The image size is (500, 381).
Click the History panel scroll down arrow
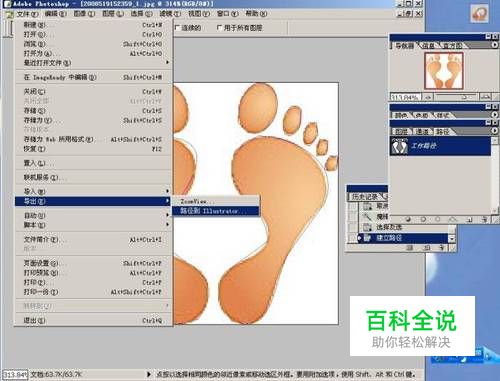click(452, 239)
